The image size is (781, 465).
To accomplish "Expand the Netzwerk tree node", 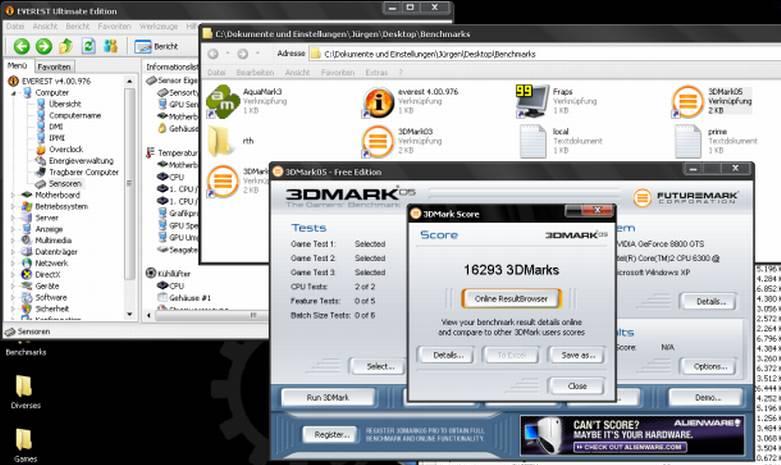I will [x=13, y=263].
